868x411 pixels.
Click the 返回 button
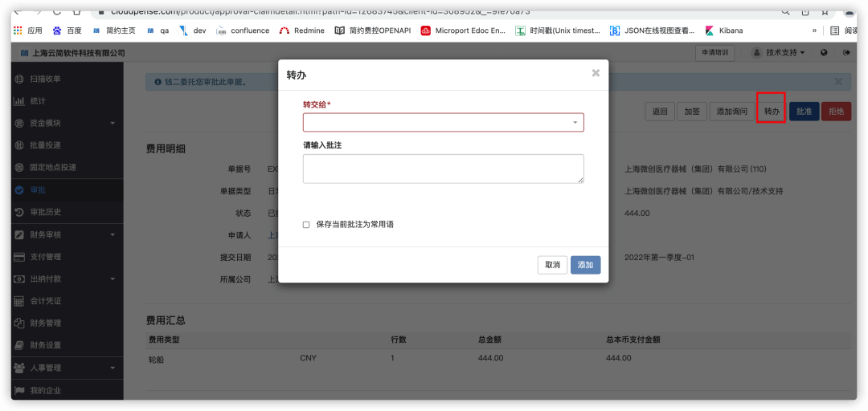(660, 112)
